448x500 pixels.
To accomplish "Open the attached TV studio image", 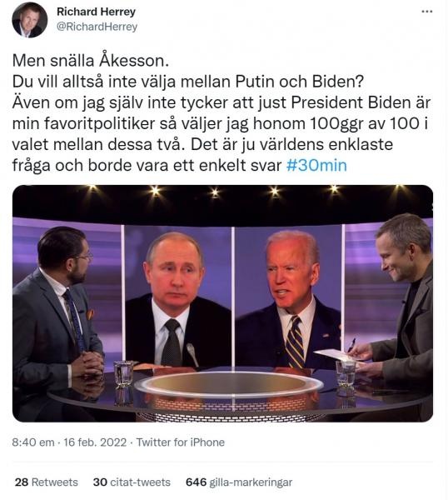I will [x=222, y=303].
